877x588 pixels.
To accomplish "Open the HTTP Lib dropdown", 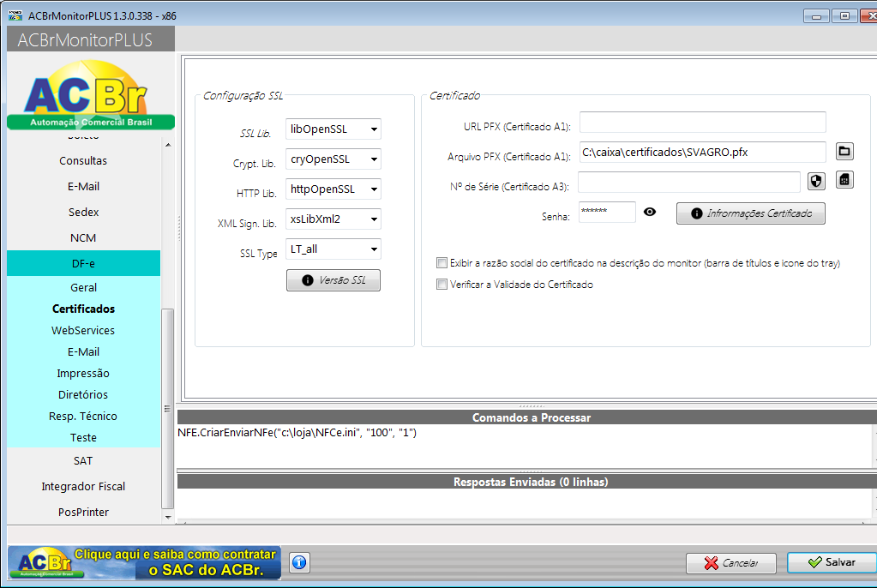I will 333,189.
